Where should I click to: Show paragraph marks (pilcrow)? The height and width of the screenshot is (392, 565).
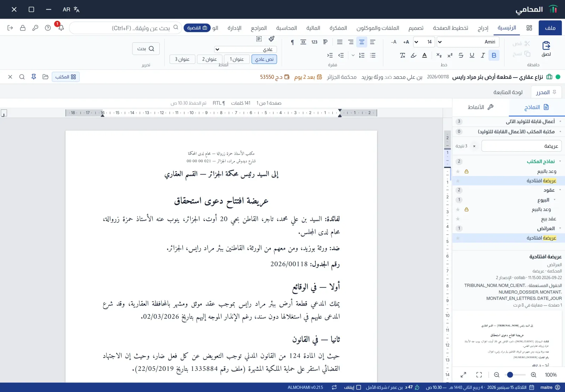(x=292, y=42)
